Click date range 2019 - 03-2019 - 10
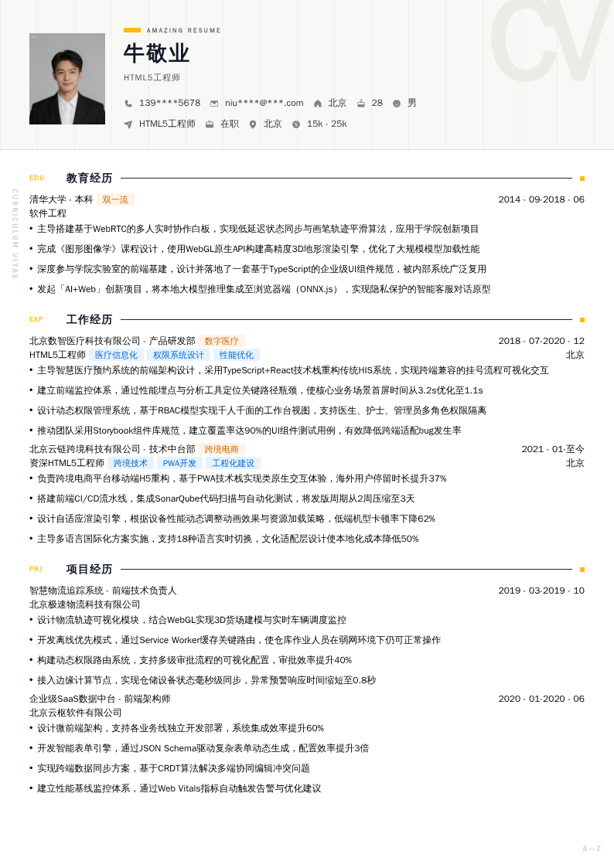 pos(541,591)
